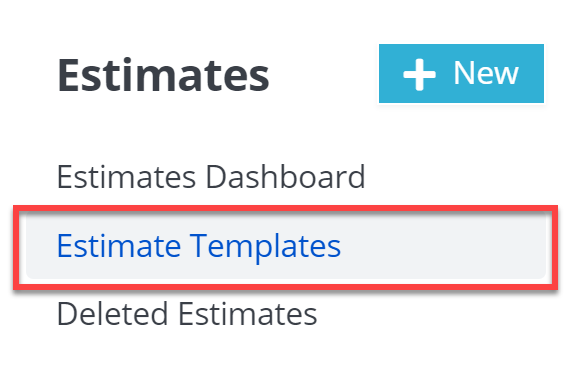Screen dimensions: 571x390
Task: Show deleted items via Deleted Estimates
Action: click(187, 314)
